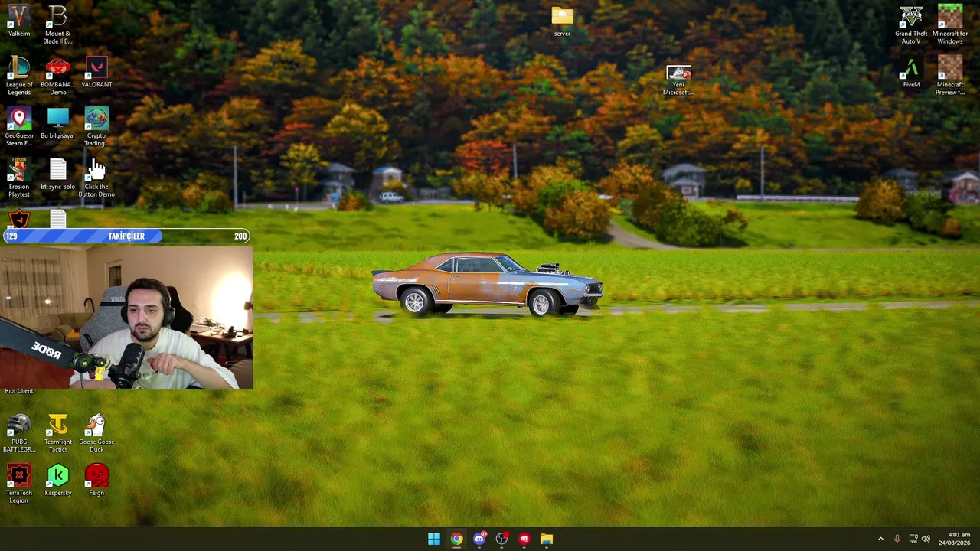The image size is (980, 551).
Task: Switch to Google Chrome in taskbar
Action: coord(456,539)
